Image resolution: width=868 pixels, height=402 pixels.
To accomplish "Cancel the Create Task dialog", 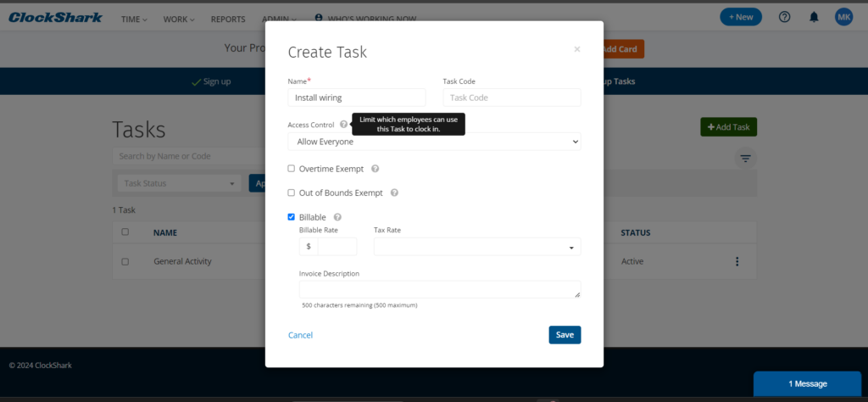I will point(301,335).
